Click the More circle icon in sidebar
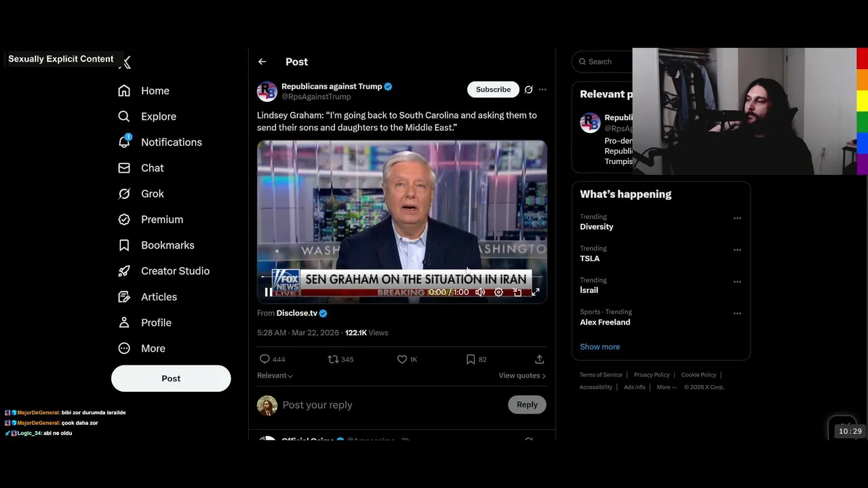868x488 pixels. 124,348
